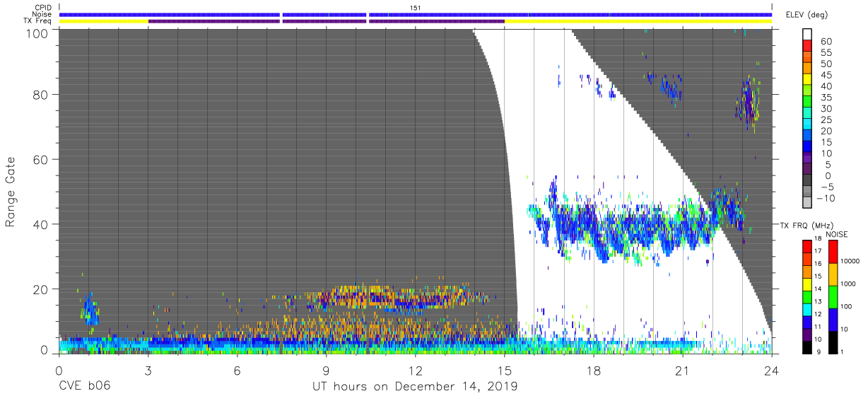
Task: Click the blue Noise strip above the plot
Action: tap(416, 14)
